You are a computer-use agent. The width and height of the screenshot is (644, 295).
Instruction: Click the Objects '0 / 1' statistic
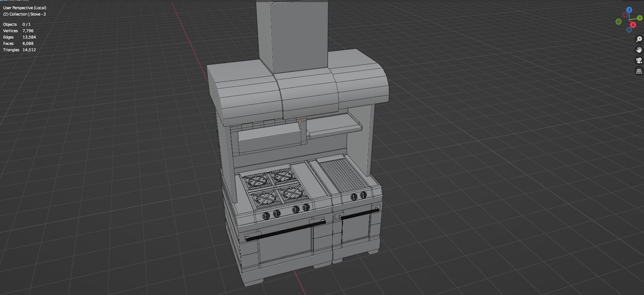pyautogui.click(x=26, y=24)
